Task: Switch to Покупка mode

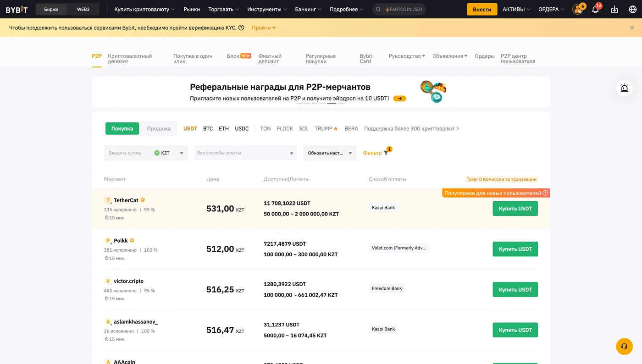Action: click(122, 128)
